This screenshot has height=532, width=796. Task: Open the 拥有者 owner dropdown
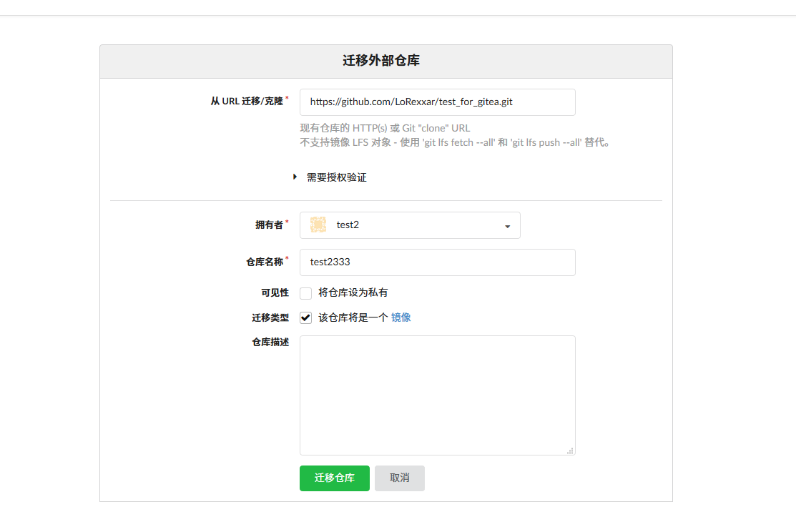[410, 225]
